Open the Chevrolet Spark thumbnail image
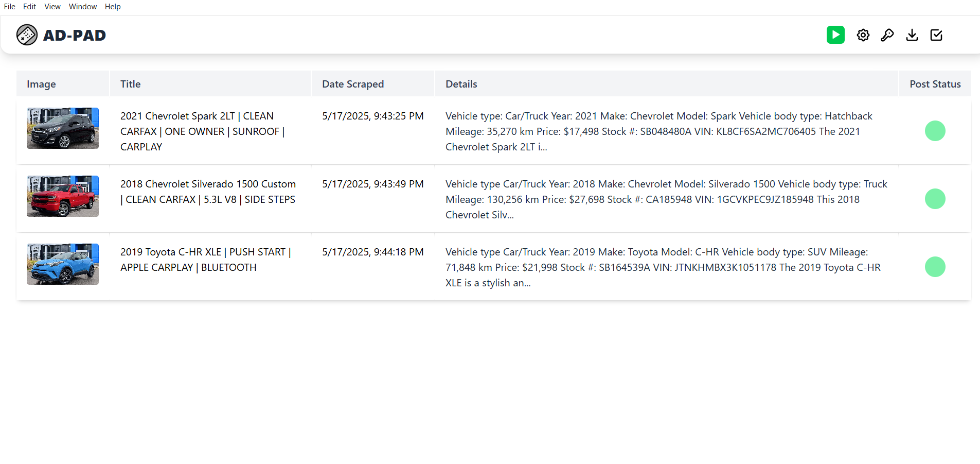 click(x=63, y=128)
